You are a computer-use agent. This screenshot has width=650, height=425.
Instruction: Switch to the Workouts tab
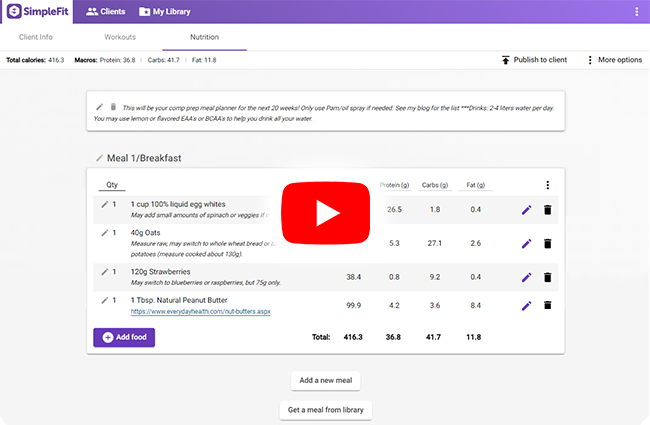[120, 37]
